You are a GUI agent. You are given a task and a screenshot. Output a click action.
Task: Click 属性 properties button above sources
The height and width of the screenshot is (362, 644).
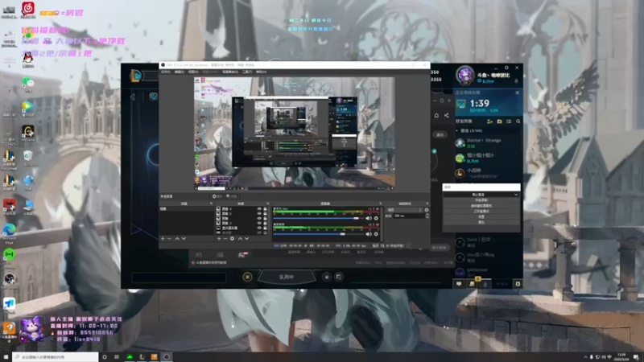[217, 196]
